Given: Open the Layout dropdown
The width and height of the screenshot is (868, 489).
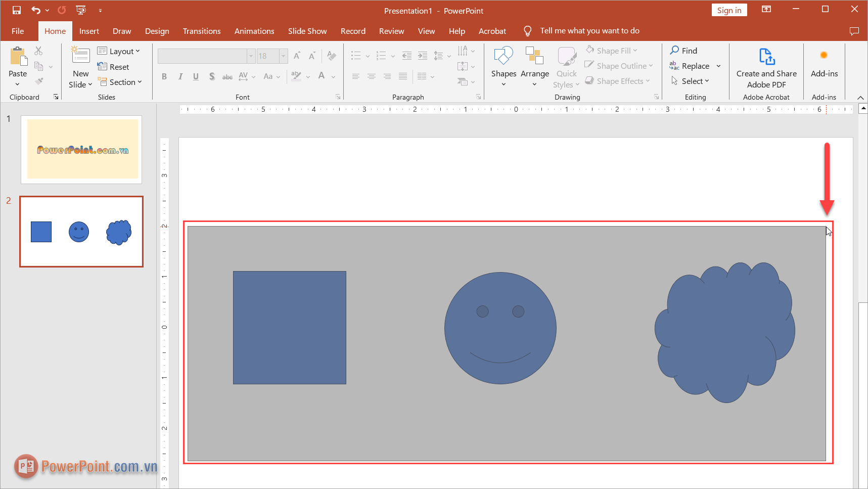Looking at the screenshot, I should pos(119,51).
